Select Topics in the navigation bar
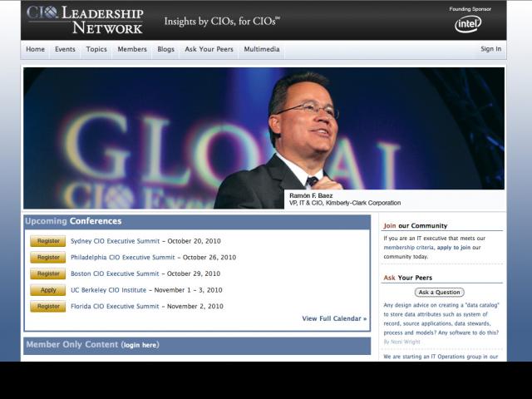The image size is (532, 399). coord(96,49)
